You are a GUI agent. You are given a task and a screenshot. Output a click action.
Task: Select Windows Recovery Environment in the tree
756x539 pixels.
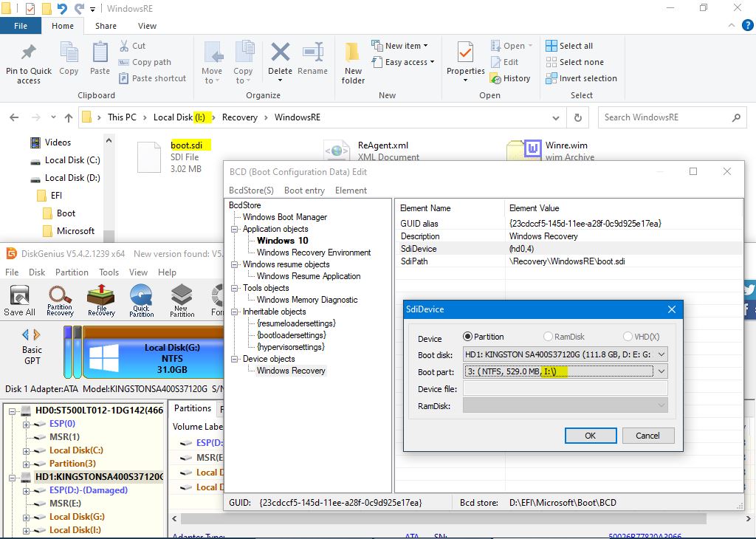[x=314, y=253]
